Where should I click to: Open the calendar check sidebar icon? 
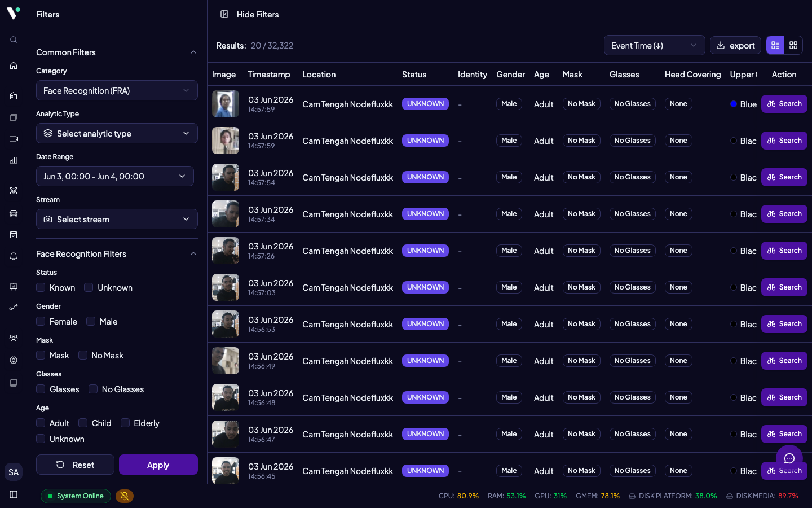point(14,235)
